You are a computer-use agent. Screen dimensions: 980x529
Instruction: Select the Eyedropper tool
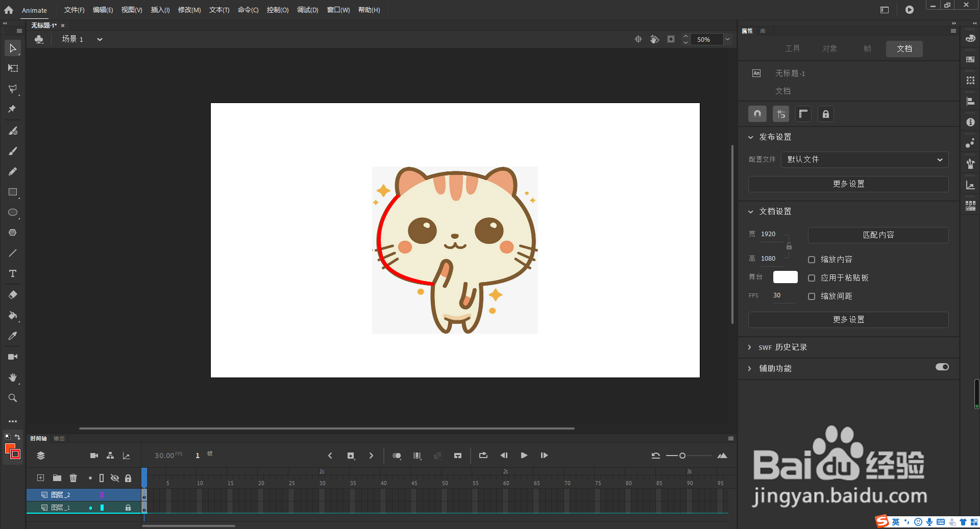point(13,336)
